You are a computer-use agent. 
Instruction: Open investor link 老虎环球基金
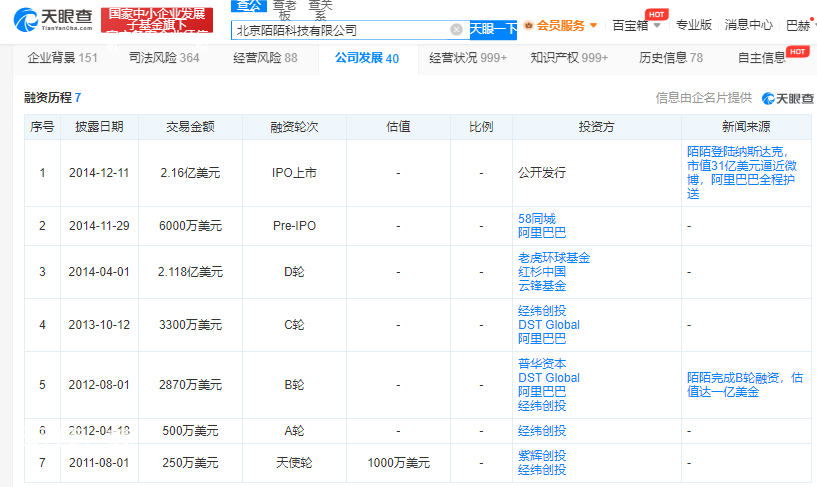pyautogui.click(x=554, y=258)
